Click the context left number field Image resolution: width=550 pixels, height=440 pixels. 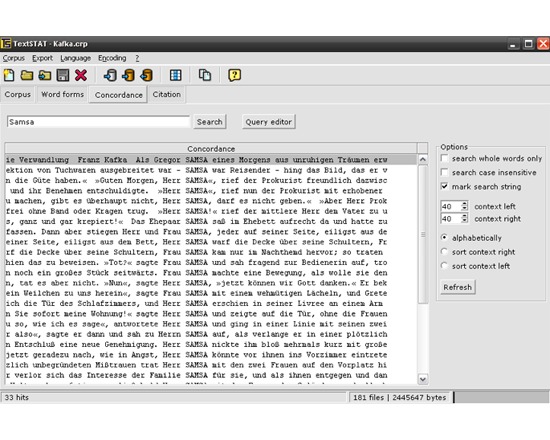451,206
